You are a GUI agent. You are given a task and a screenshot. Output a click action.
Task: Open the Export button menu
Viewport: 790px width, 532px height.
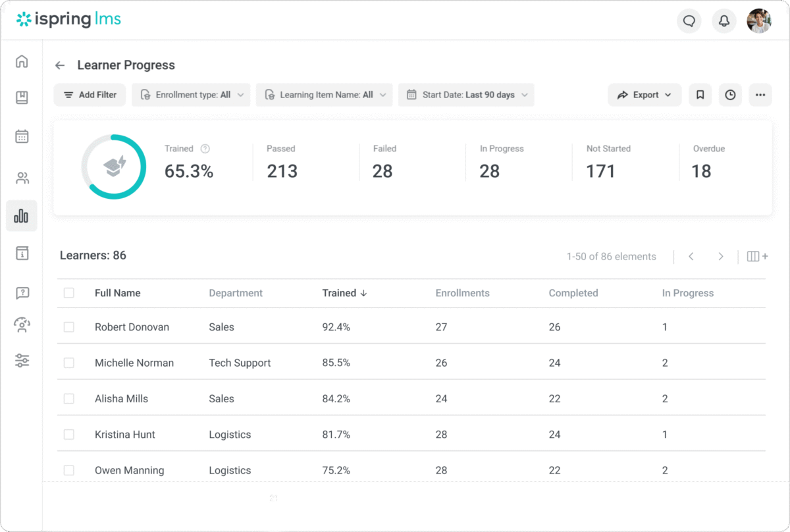coord(645,95)
